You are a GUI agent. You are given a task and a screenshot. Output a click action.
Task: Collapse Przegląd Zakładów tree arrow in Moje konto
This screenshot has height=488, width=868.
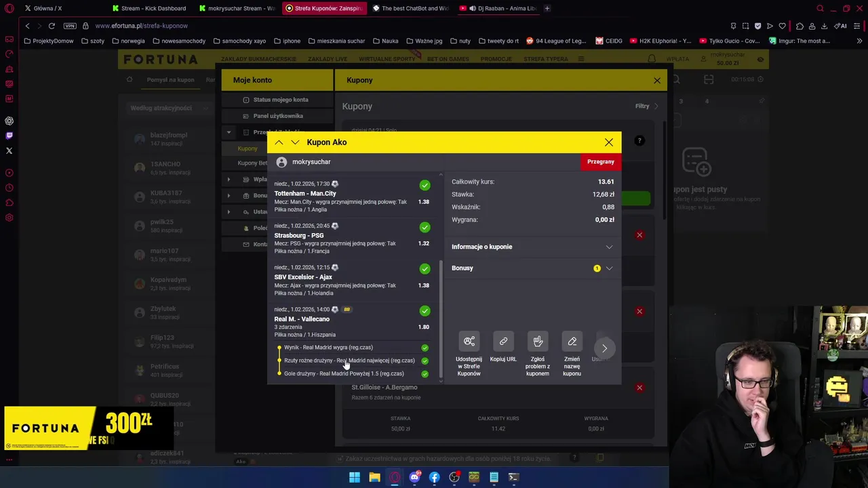[x=229, y=132]
